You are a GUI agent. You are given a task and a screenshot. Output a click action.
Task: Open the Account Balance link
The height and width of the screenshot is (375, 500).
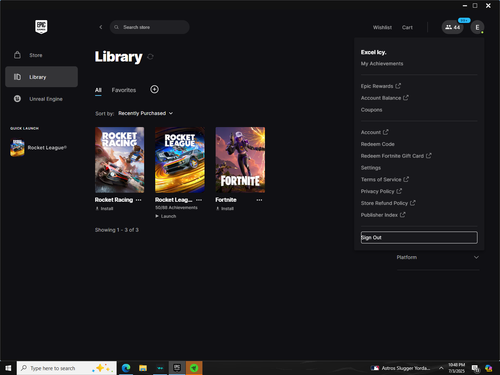pyautogui.click(x=384, y=98)
